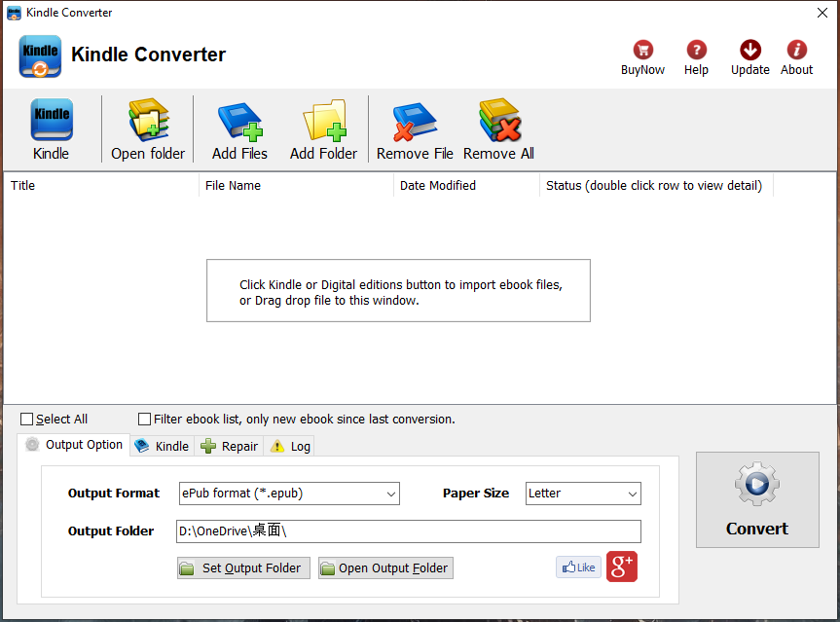
Task: Click the Kindle Converter title bar icon
Action: 14,13
